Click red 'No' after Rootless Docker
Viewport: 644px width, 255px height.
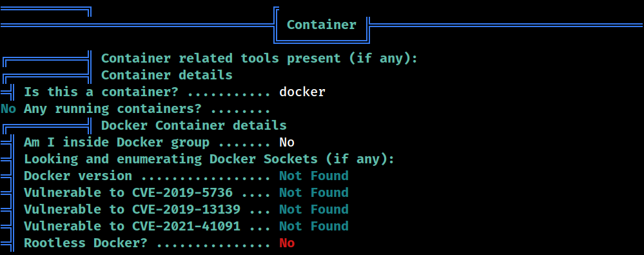click(287, 243)
